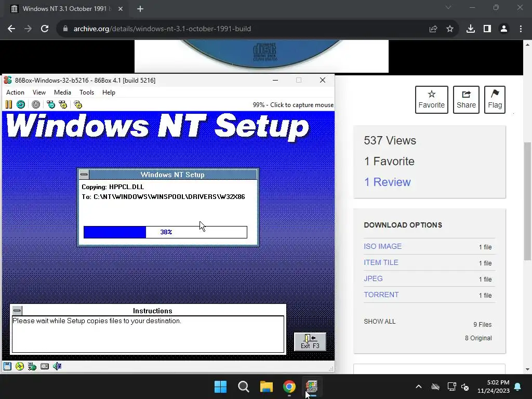Viewport: 532px width, 399px height.
Task: Open the Instructions box control menu
Action: click(17, 311)
